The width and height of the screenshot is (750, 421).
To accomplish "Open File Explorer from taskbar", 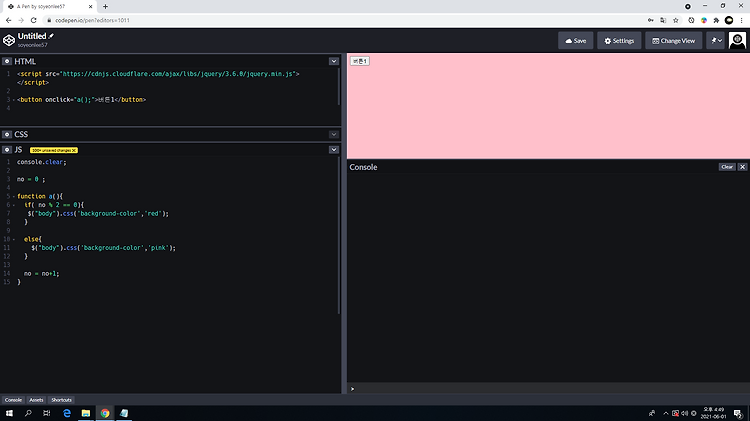I will click(x=86, y=413).
